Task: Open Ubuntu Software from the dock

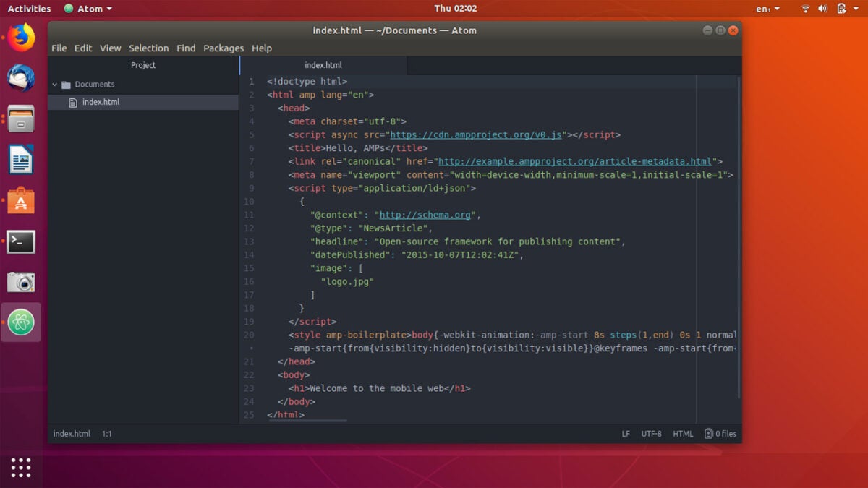Action: (20, 200)
